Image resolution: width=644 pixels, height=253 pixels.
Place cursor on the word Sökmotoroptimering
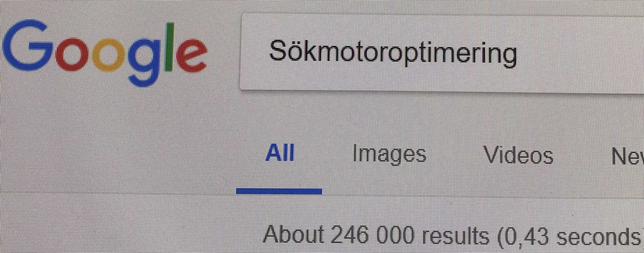(x=393, y=54)
